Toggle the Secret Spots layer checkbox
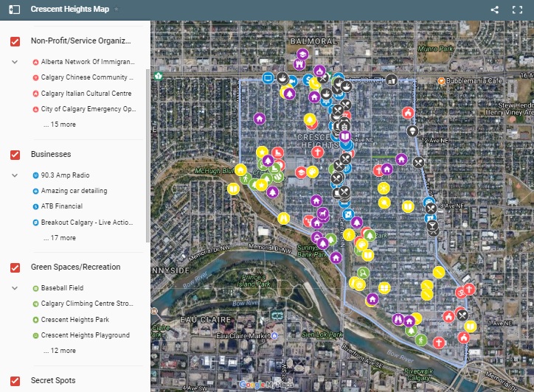 pos(15,381)
